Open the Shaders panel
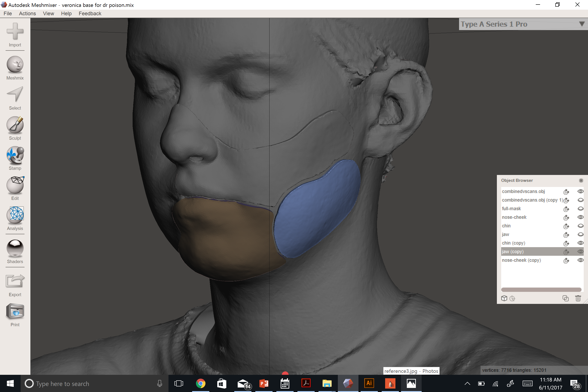 coord(15,251)
